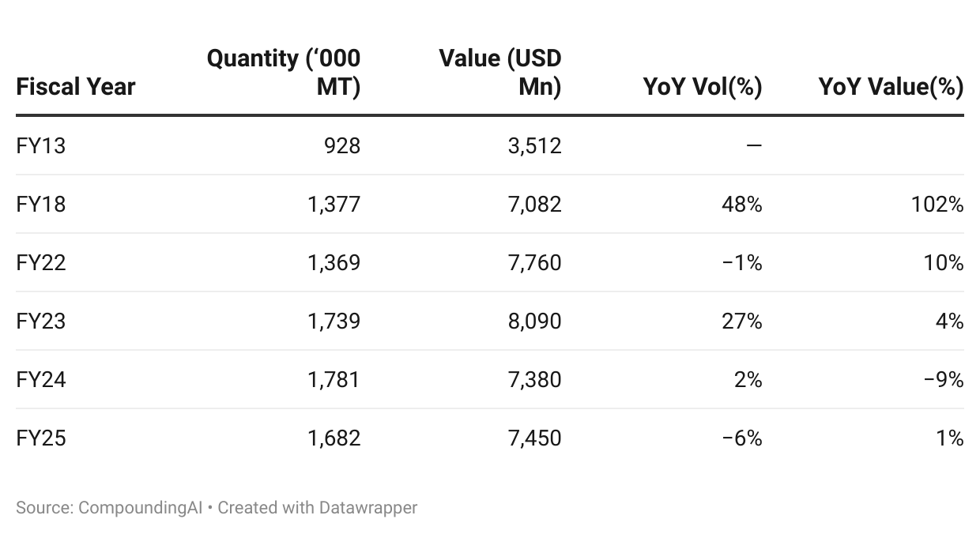This screenshot has height=534, width=980.
Task: Click the Fiscal Year column header
Action: point(76,86)
